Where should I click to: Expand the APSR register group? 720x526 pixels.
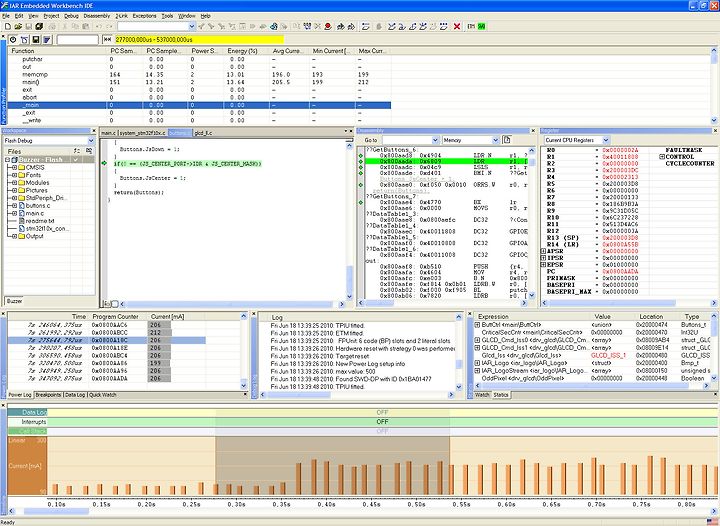544,251
